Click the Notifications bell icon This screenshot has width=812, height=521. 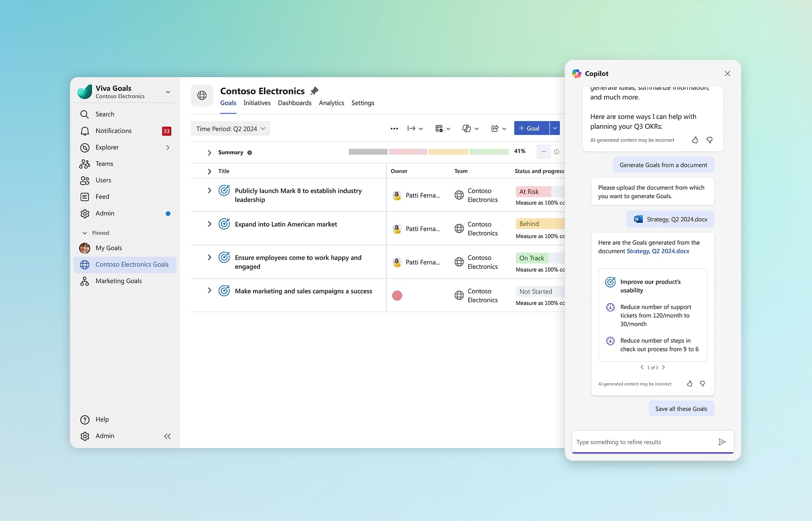point(85,131)
